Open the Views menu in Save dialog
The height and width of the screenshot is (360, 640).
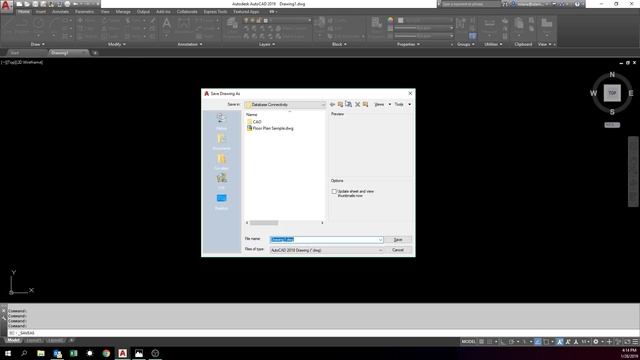click(382, 104)
